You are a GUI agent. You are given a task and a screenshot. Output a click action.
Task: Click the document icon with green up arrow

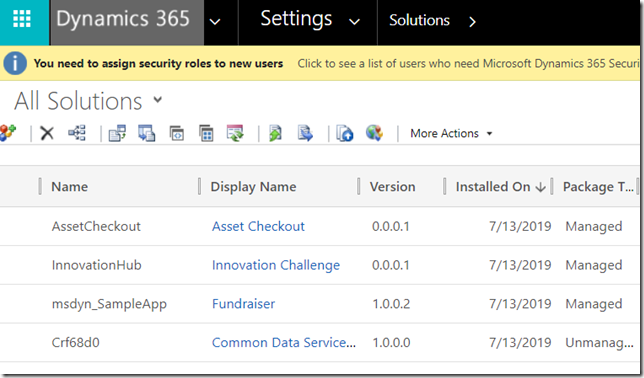275,133
